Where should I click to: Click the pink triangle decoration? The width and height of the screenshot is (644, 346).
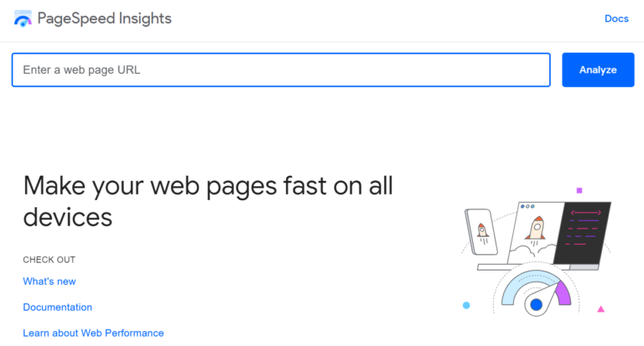[600, 309]
